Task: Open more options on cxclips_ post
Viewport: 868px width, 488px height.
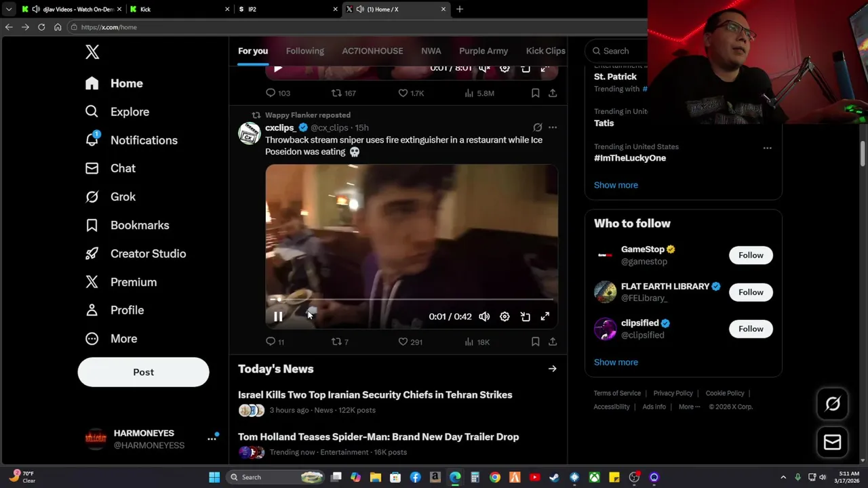Action: [553, 127]
